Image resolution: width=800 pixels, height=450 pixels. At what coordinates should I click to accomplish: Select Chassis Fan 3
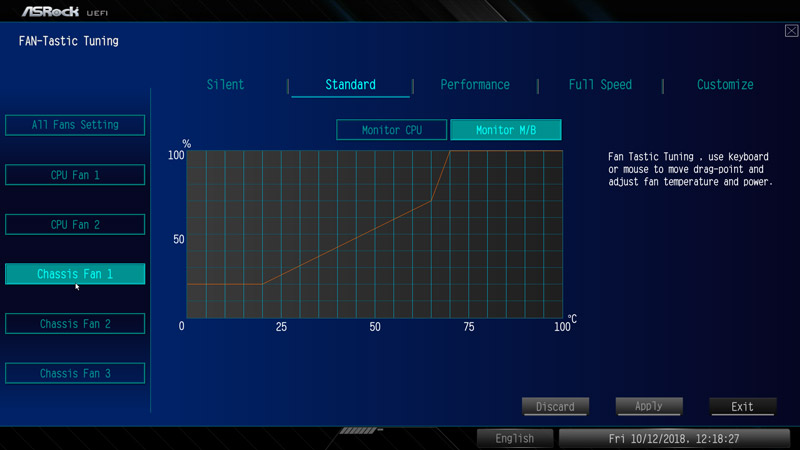coord(75,373)
